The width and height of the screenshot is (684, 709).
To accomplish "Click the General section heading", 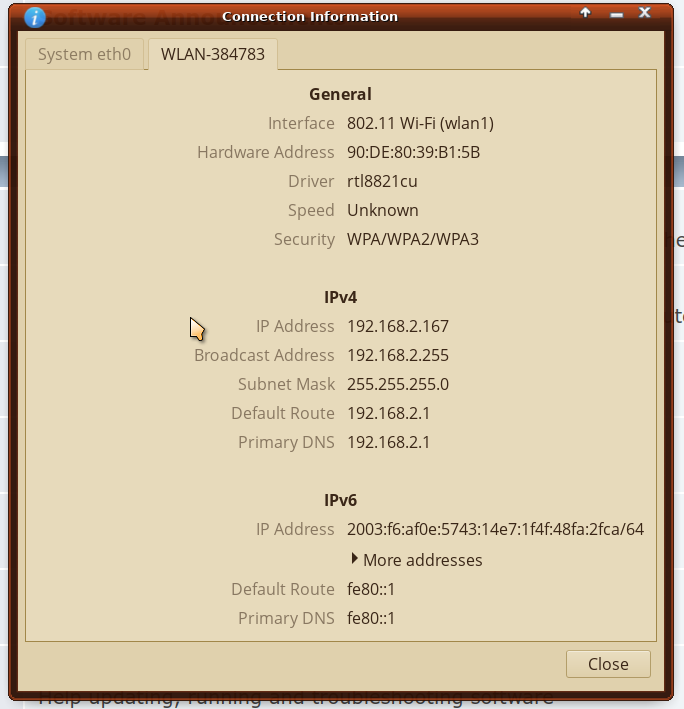I will click(340, 94).
